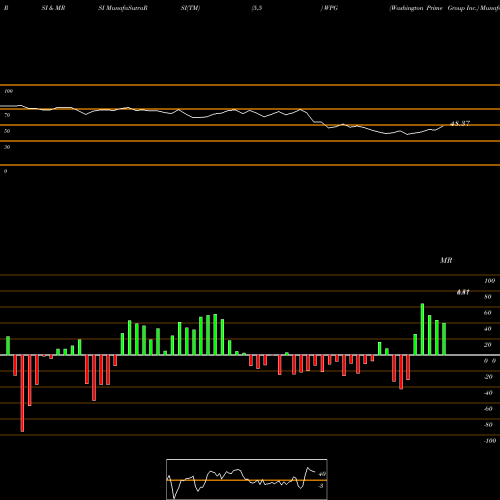The height and width of the screenshot is (500, 500).
Task: Click the SI & MR header text
Action: (53, 8)
